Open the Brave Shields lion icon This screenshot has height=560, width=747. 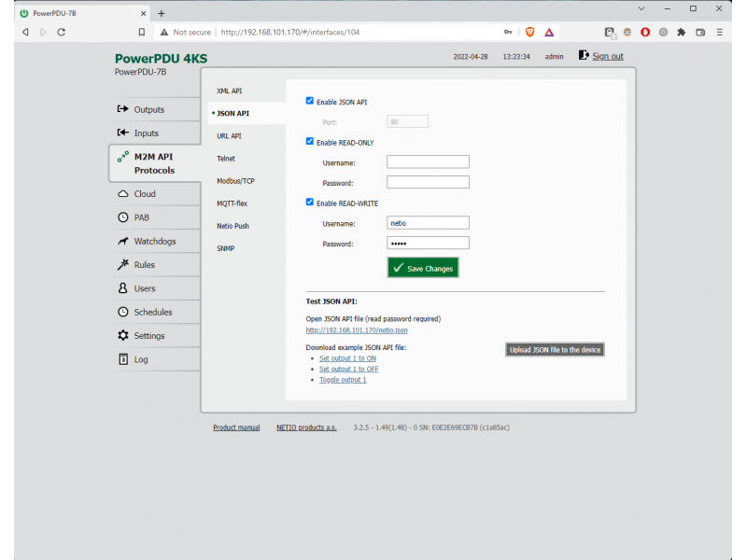(x=529, y=32)
